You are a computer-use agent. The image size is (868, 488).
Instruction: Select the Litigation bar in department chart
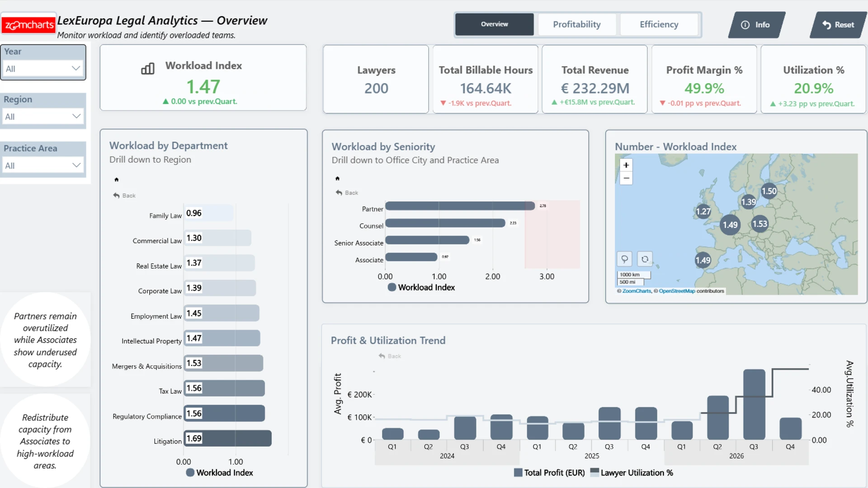pyautogui.click(x=227, y=438)
